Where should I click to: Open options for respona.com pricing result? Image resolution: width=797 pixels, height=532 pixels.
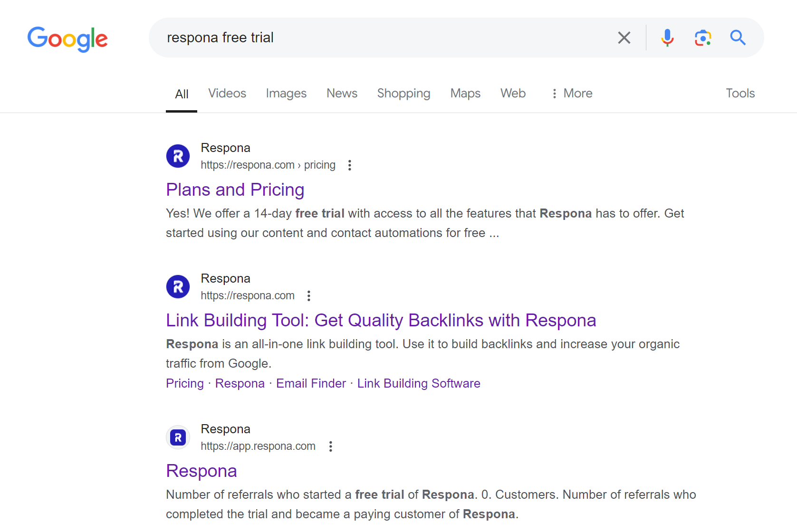[x=350, y=165]
